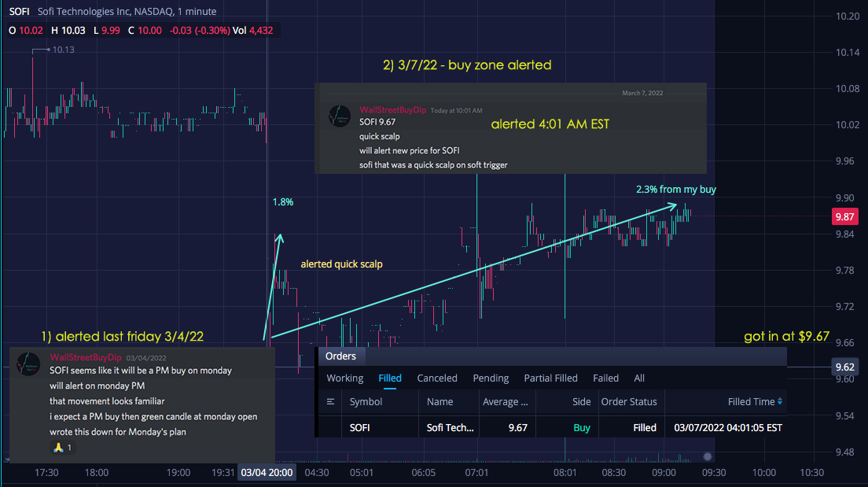
Task: Switch to the Working orders tab
Action: coord(345,378)
